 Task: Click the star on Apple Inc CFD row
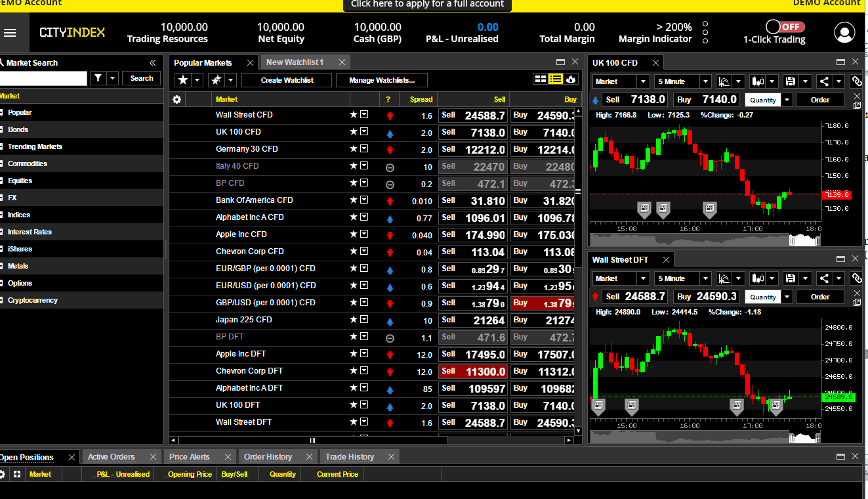point(354,234)
